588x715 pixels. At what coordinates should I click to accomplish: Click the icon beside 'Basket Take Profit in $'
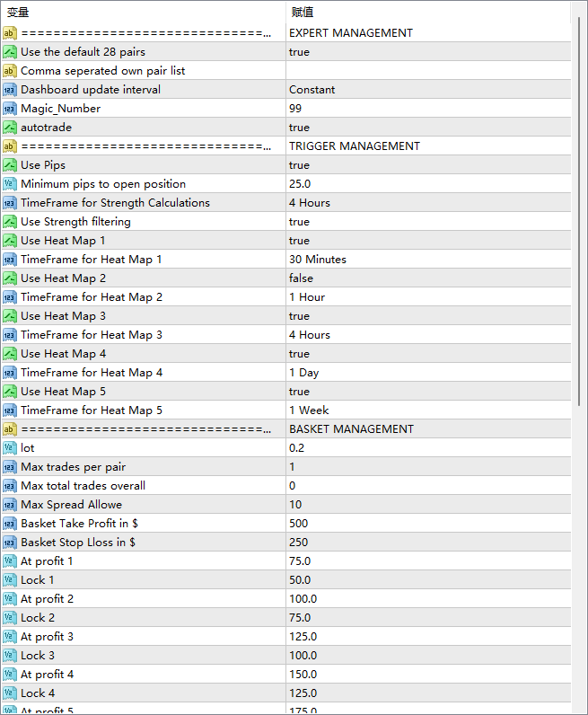10,524
